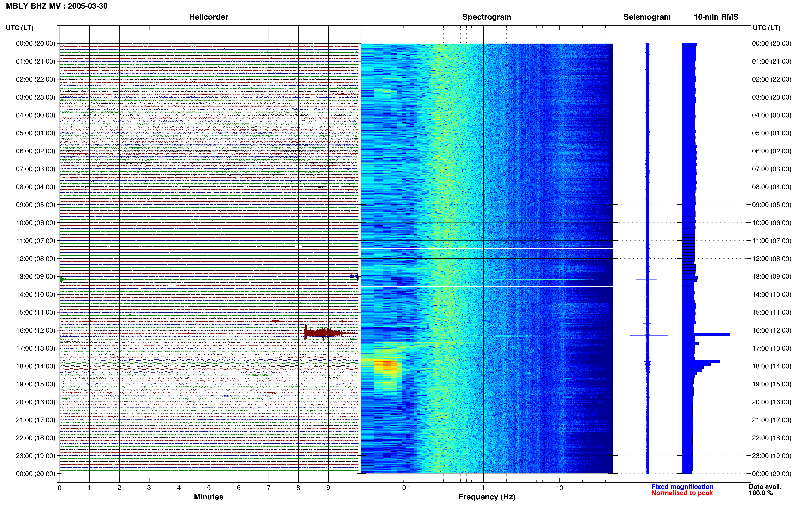Screen dimensions: 812x508
Task: Click the 'Fixed magnification' legend text
Action: coord(682,486)
